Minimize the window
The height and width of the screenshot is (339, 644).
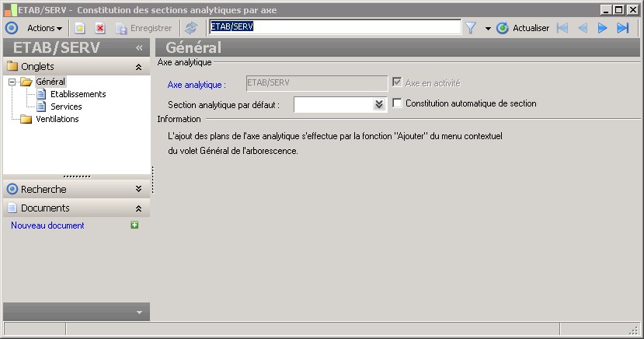pos(606,9)
